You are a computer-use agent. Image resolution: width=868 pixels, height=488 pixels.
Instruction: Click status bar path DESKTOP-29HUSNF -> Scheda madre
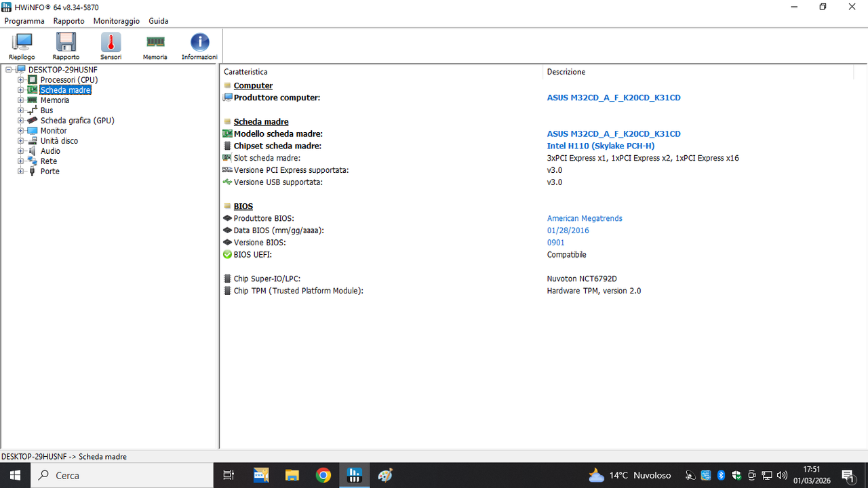tap(64, 457)
